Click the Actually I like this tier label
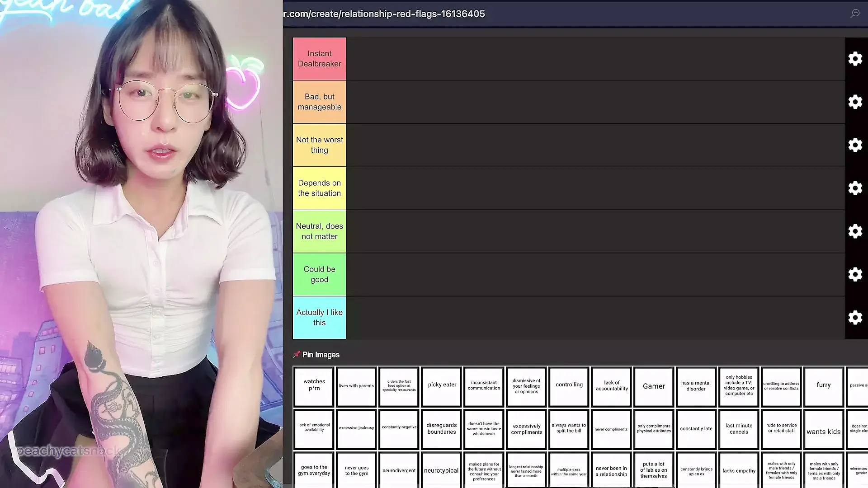The width and height of the screenshot is (868, 488). [x=319, y=318]
